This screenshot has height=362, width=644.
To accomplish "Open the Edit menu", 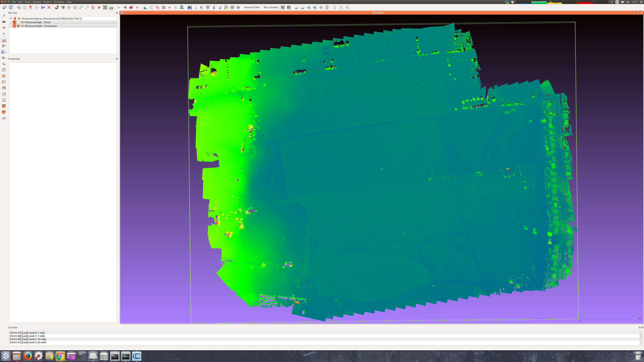I will pos(20,2).
